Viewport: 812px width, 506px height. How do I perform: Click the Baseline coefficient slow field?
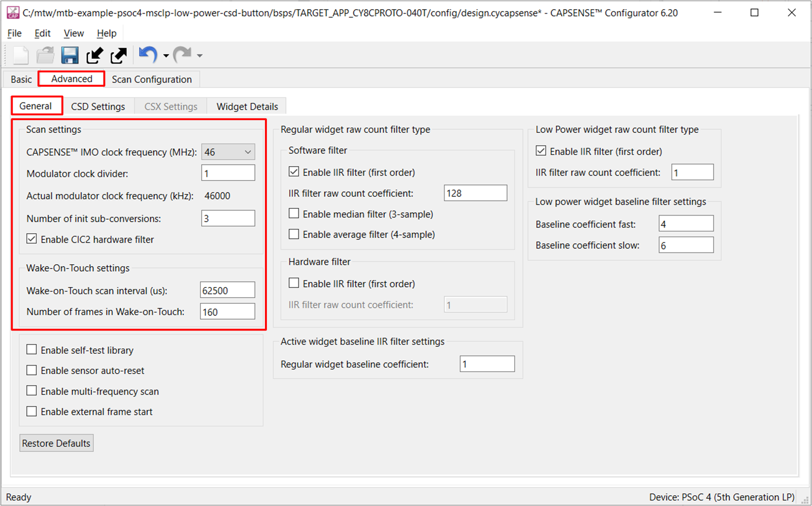point(686,245)
